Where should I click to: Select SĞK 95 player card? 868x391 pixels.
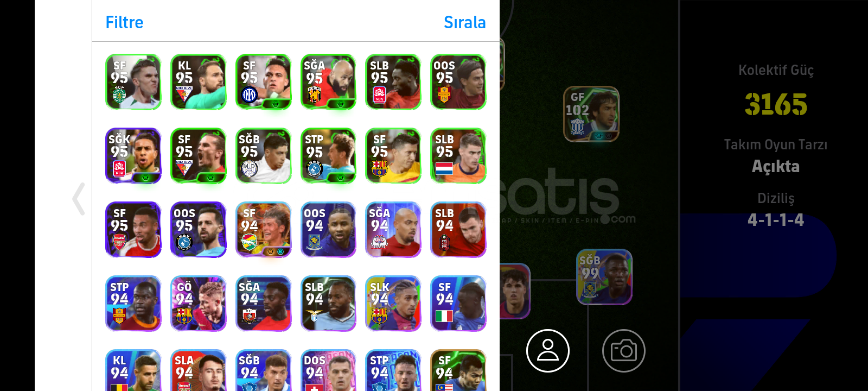coord(133,156)
